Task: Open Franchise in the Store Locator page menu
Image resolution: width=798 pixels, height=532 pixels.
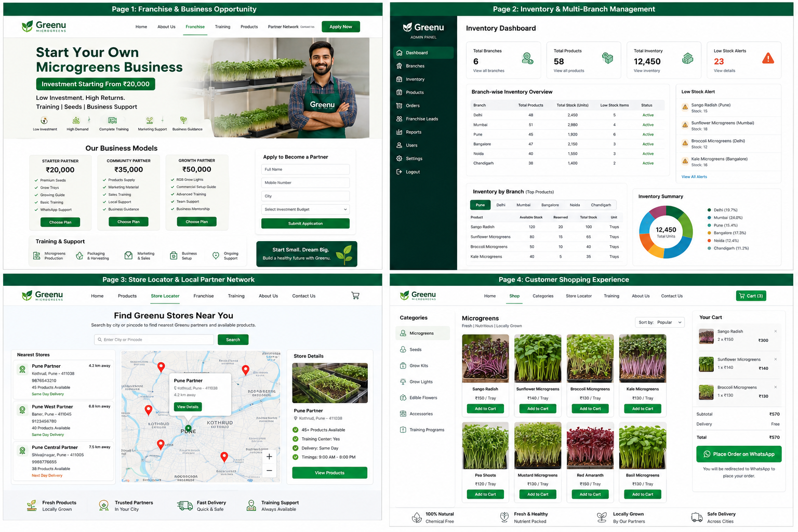Action: tap(204, 296)
